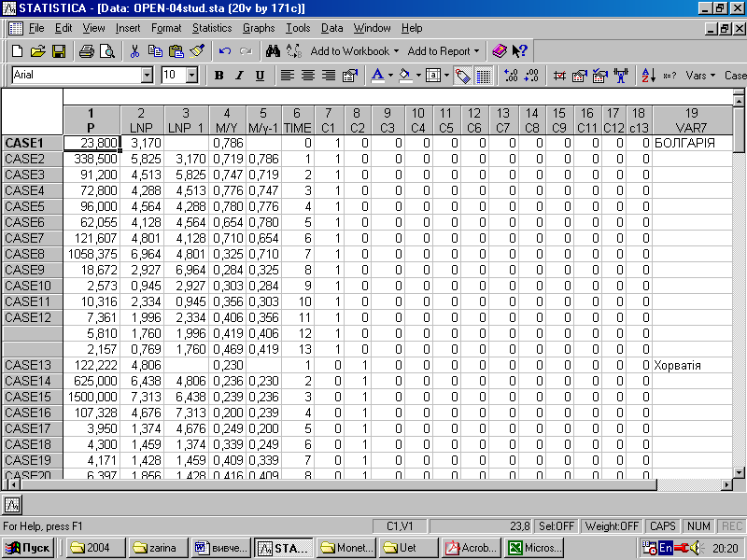The width and height of the screenshot is (747, 560).
Task: Copy selection with the Copy icon
Action: pos(155,51)
